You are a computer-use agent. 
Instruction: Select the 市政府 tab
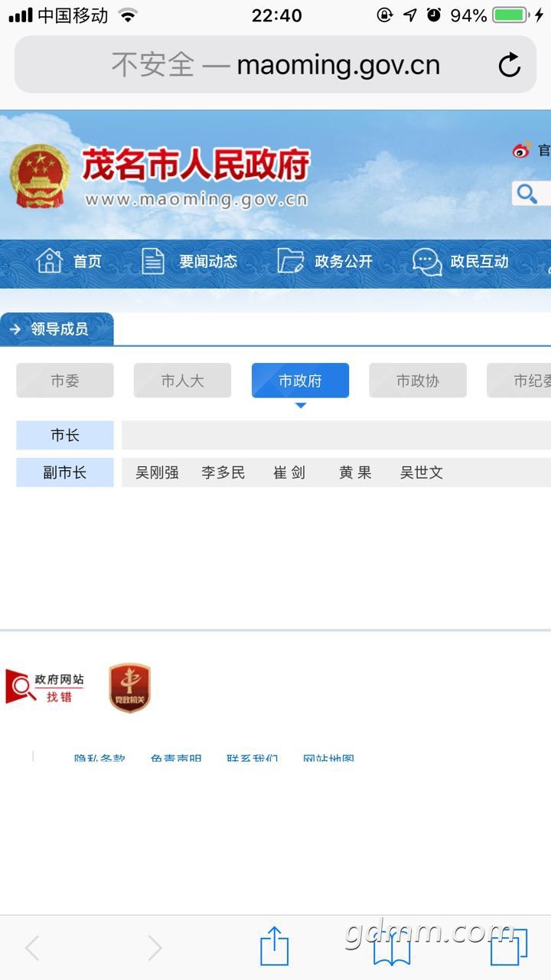pyautogui.click(x=300, y=381)
